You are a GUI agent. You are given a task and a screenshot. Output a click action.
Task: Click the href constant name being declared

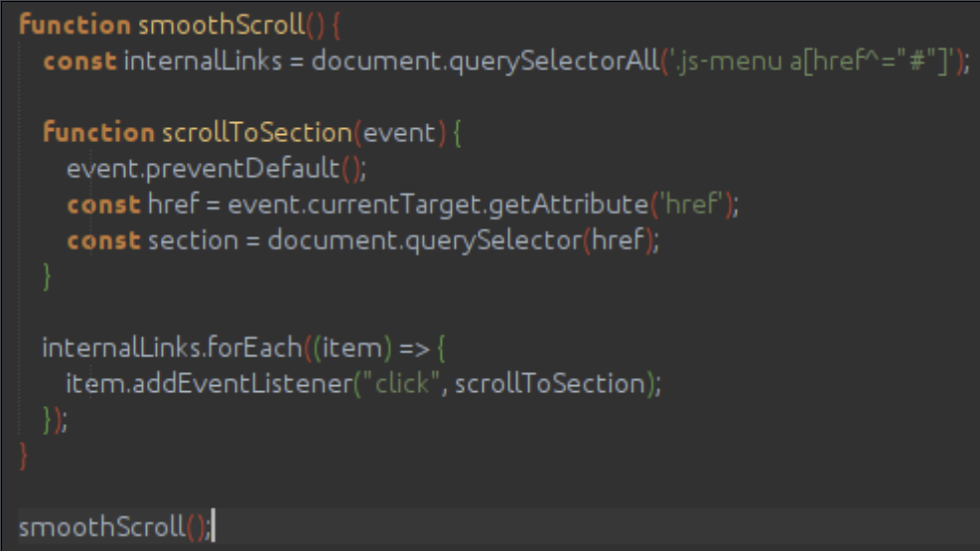click(172, 206)
